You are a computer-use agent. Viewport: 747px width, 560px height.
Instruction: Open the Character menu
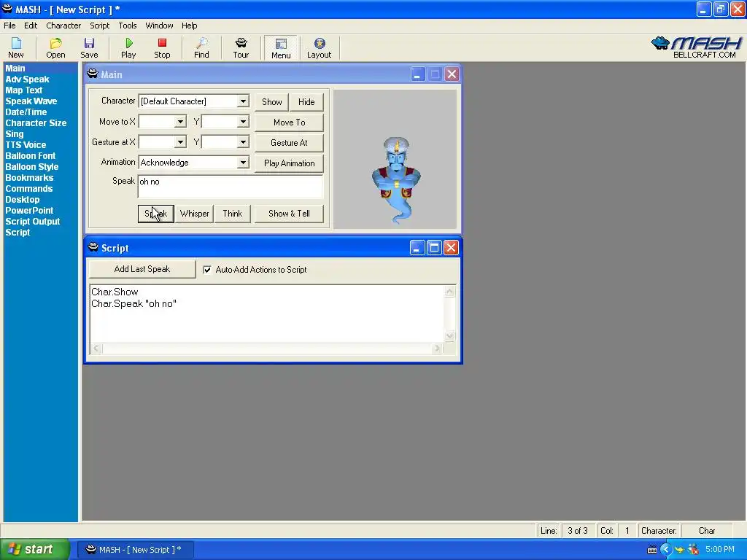[x=63, y=26]
